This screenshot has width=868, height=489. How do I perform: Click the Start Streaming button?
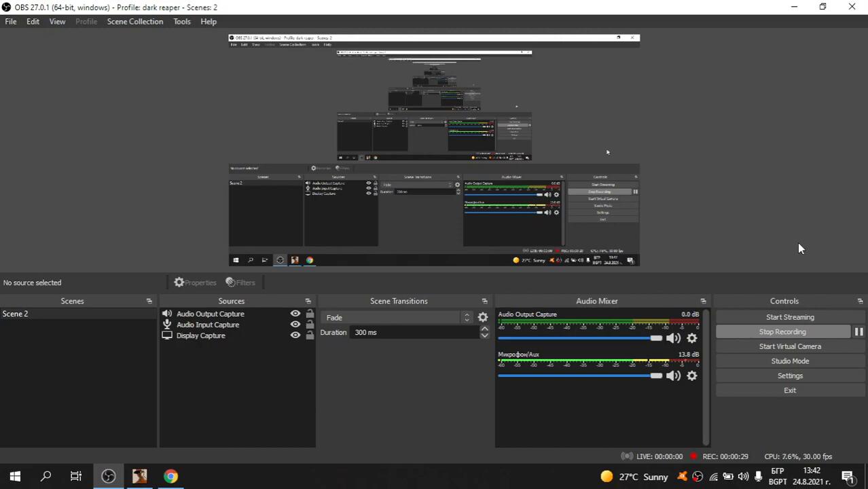pos(790,317)
